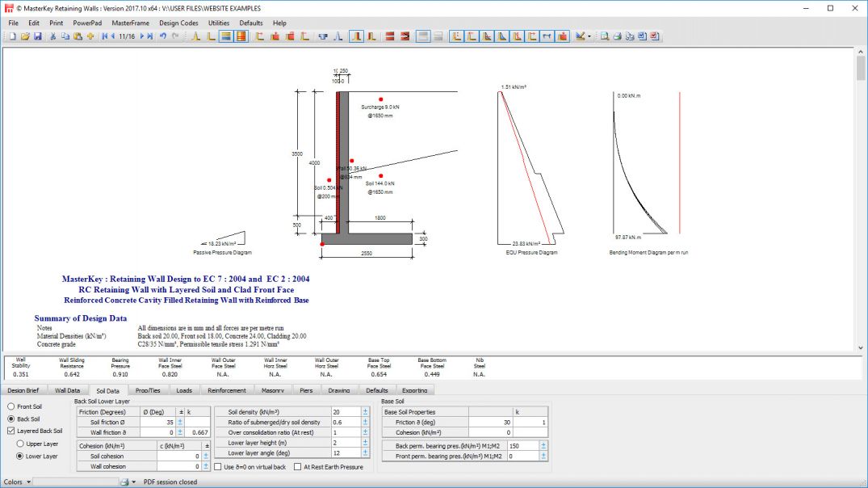Click the Soil friction value field

(157, 422)
